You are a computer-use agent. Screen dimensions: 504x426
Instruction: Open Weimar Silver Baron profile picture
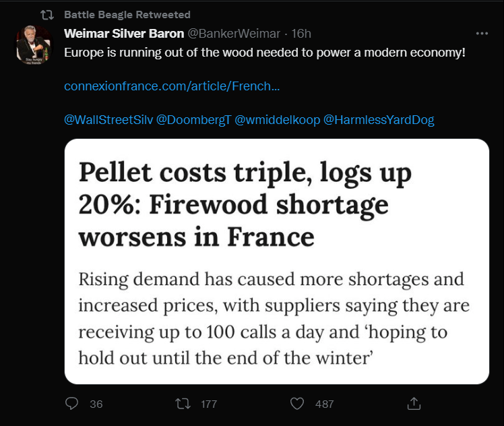[34, 44]
